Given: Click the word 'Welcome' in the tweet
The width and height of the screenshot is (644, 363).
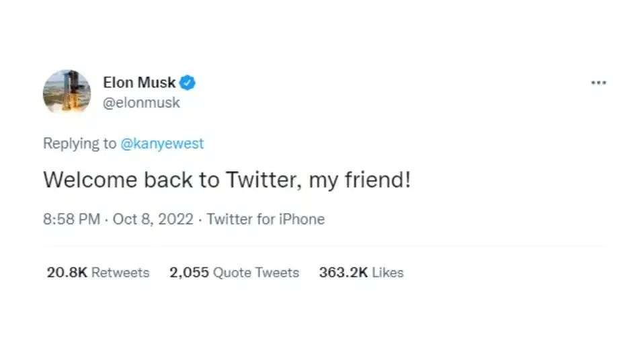Looking at the screenshot, I should coord(90,180).
